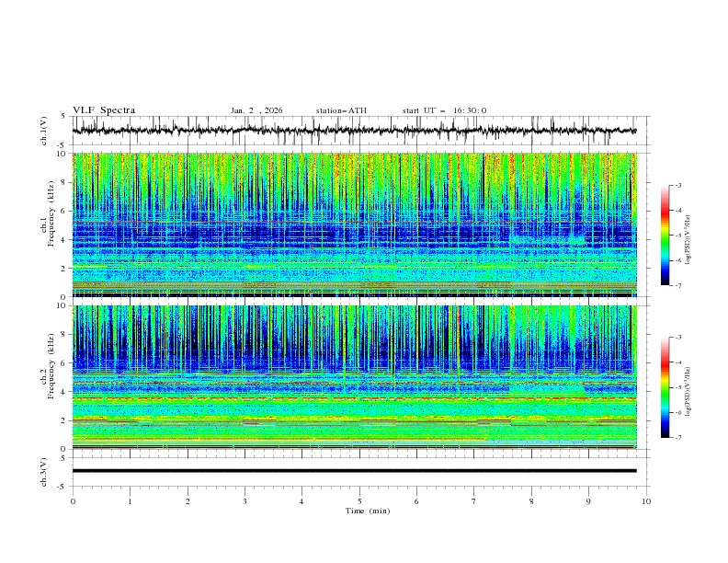This screenshot has width=728, height=563.
Task: Click the ch.1 color bar '-7' tick
Action: (678, 285)
